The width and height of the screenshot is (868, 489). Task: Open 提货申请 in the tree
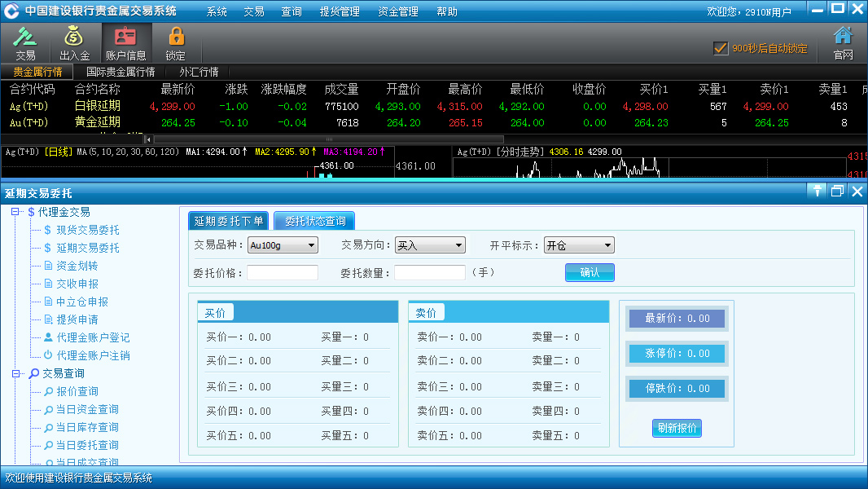[x=77, y=319]
